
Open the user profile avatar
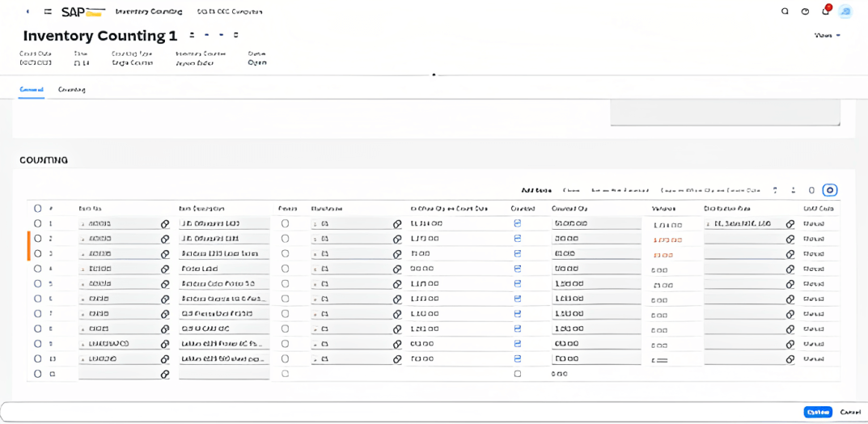pyautogui.click(x=845, y=11)
